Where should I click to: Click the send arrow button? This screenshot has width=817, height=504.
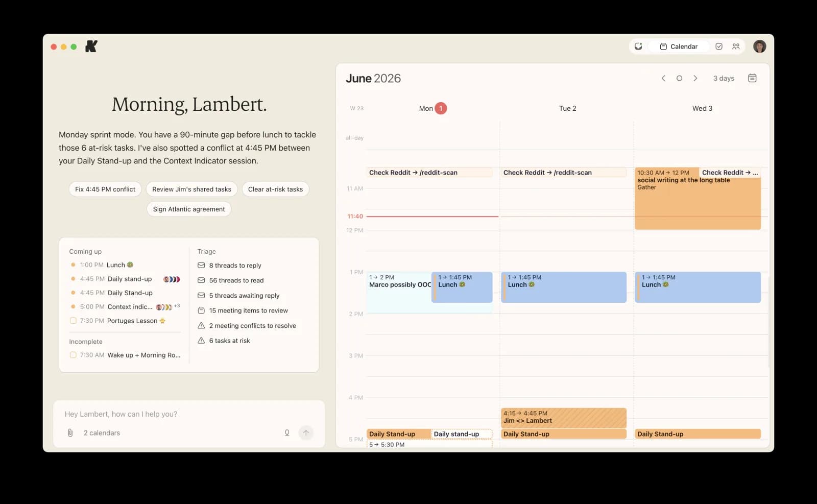point(306,433)
